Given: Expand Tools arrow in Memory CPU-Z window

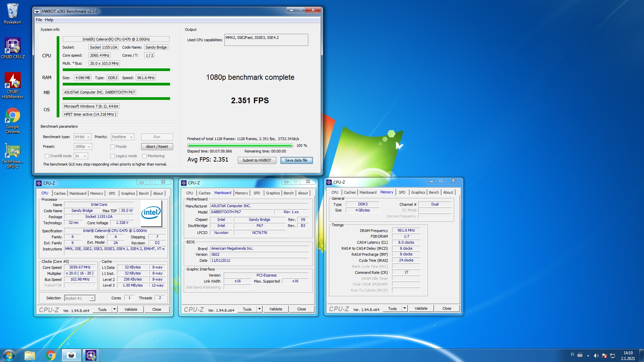Looking at the screenshot, I should click(x=405, y=308).
